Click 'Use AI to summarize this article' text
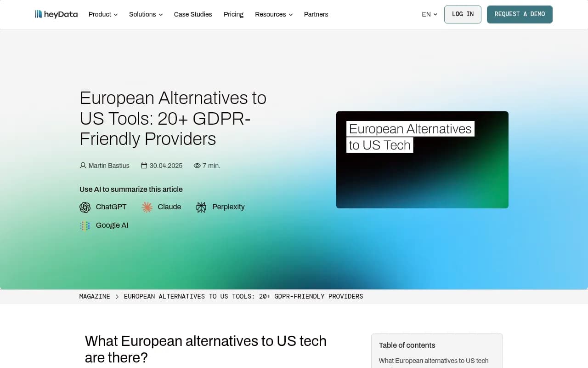This screenshot has height=368, width=588. pyautogui.click(x=131, y=190)
